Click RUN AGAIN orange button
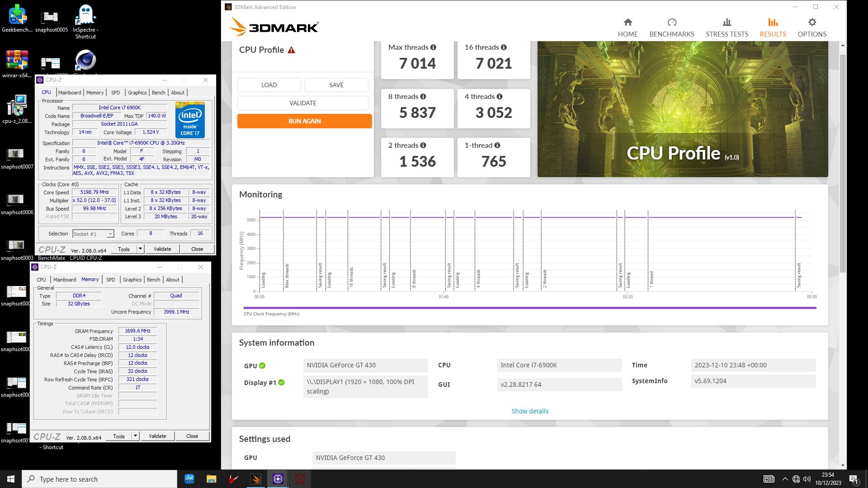Screen dimensions: 868x488 [x=304, y=121]
